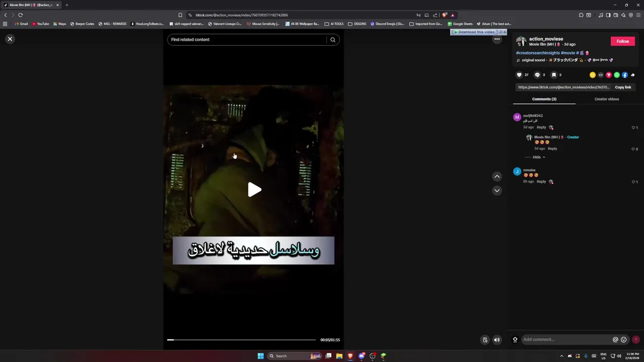Viewport: 644px width, 362px height.
Task: Open Discord from the taskbar
Action: click(361, 356)
